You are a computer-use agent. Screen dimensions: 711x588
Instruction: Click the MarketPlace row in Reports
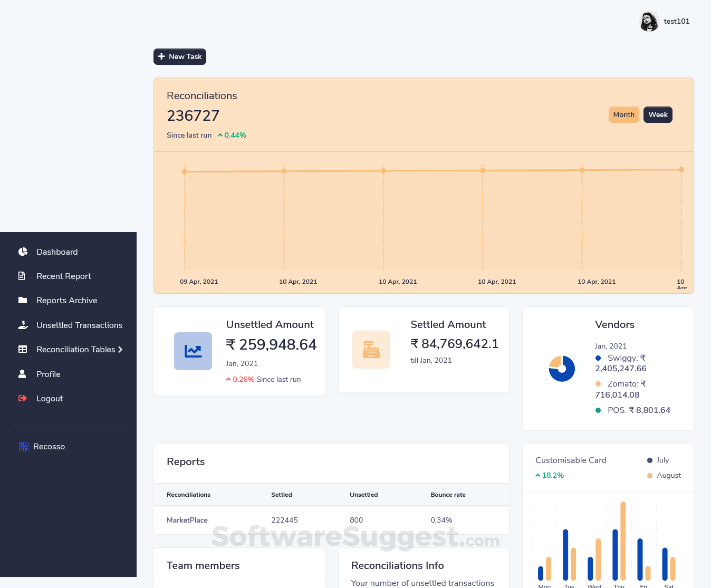(x=187, y=520)
